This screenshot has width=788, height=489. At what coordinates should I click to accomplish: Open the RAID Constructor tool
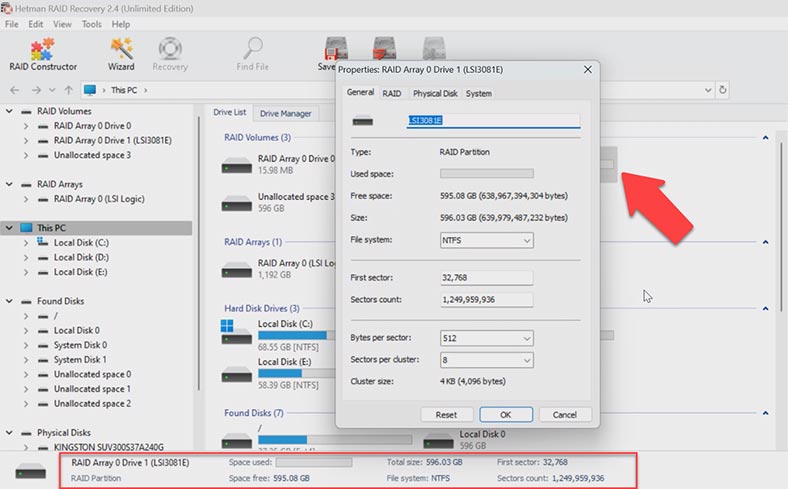coord(43,54)
